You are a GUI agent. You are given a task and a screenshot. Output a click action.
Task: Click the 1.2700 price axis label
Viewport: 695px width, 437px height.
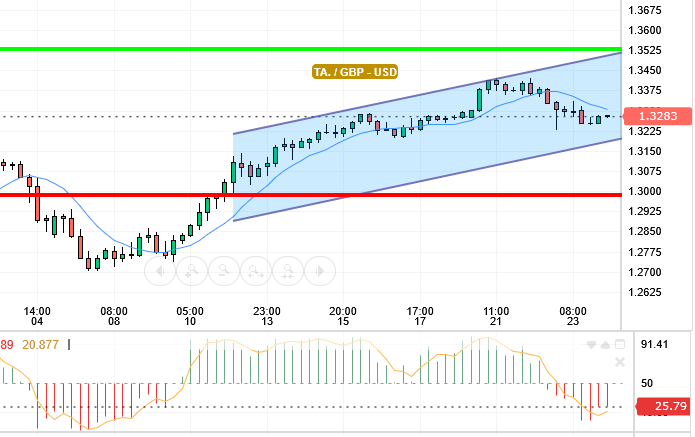coord(645,272)
